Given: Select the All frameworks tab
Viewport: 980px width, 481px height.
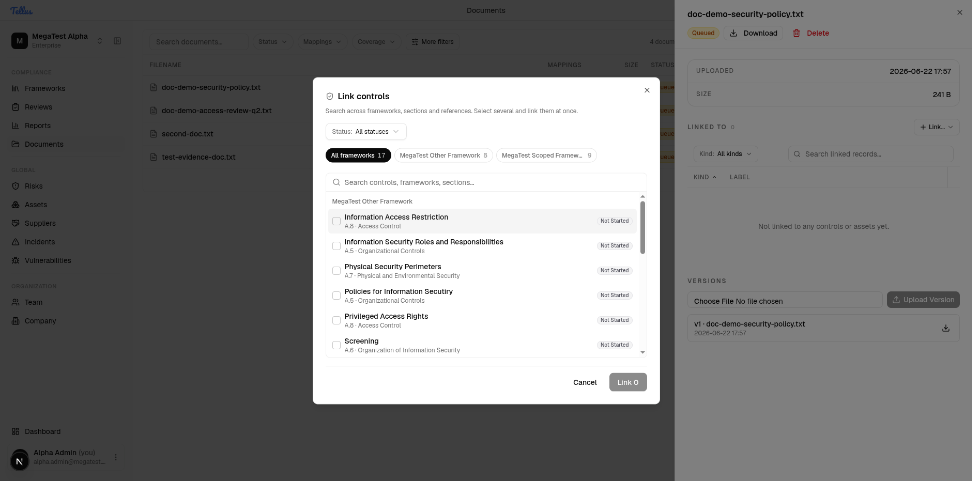Looking at the screenshot, I should 358,156.
